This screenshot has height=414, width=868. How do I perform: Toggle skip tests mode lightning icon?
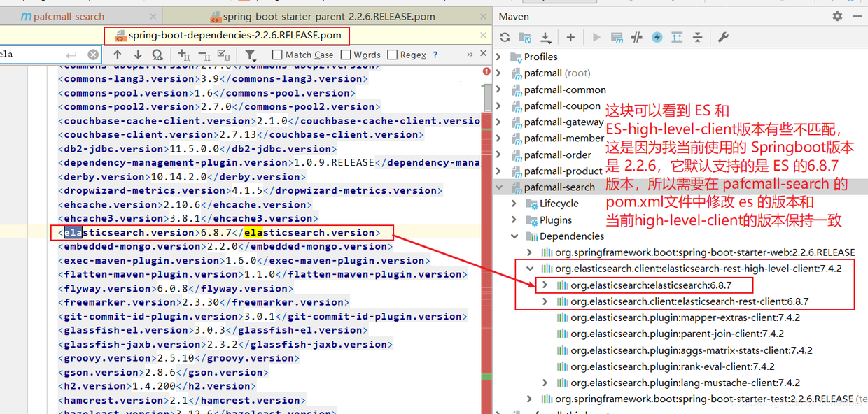tap(657, 37)
